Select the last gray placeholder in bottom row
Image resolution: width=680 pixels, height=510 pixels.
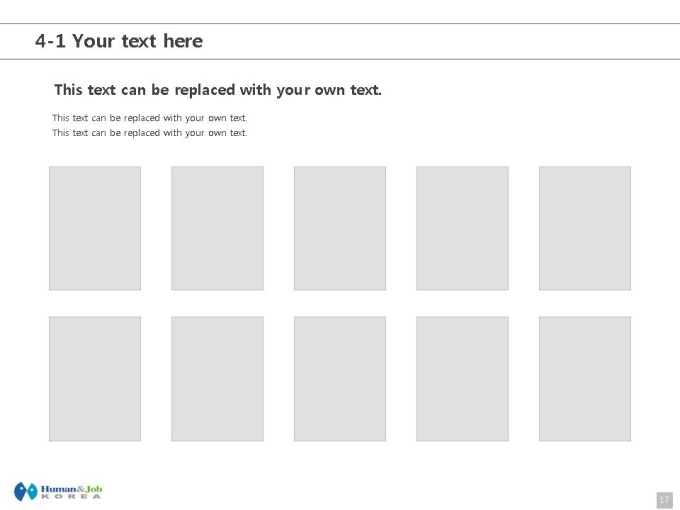point(585,379)
